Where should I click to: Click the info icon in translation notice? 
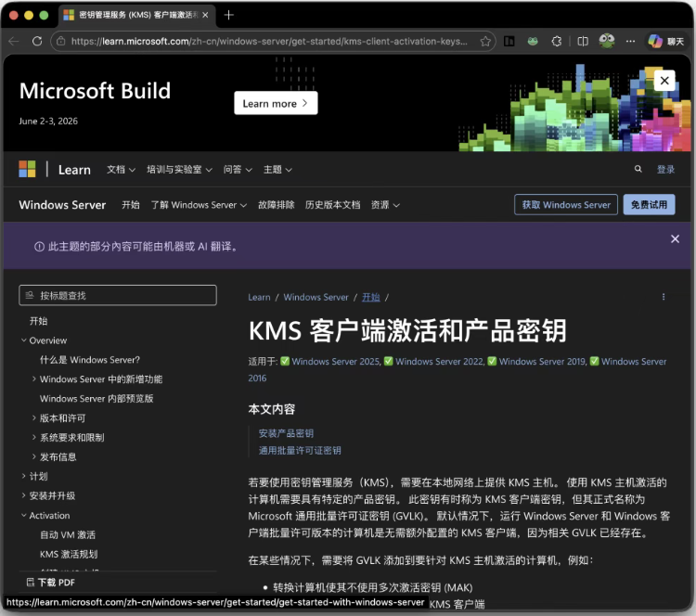coord(39,247)
